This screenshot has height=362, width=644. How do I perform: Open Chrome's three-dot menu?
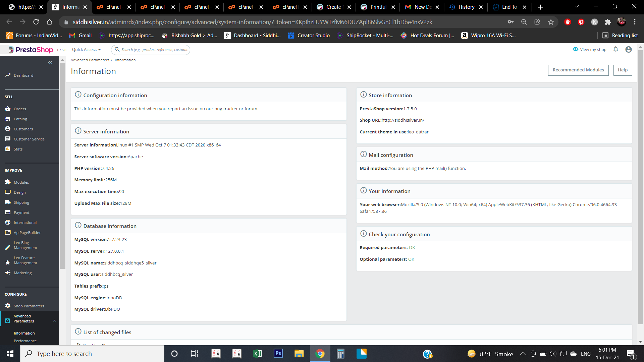pos(635,22)
